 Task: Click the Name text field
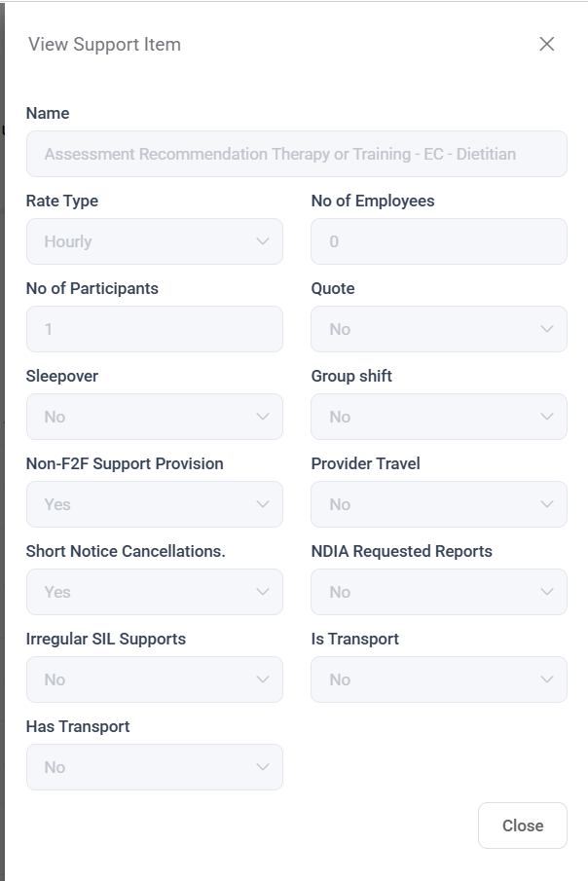click(296, 154)
